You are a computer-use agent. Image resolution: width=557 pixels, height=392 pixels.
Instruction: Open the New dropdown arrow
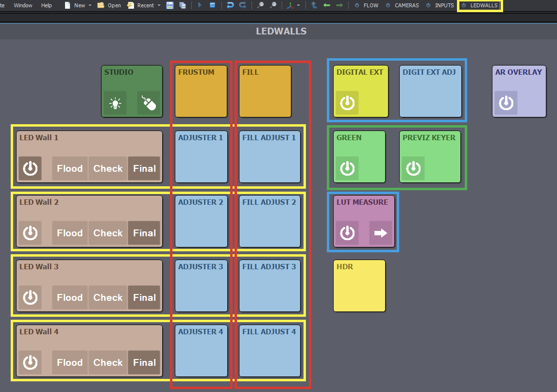(x=90, y=6)
